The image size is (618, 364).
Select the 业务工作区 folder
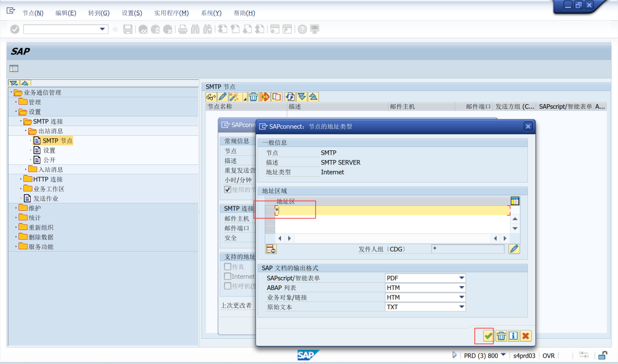coord(49,189)
